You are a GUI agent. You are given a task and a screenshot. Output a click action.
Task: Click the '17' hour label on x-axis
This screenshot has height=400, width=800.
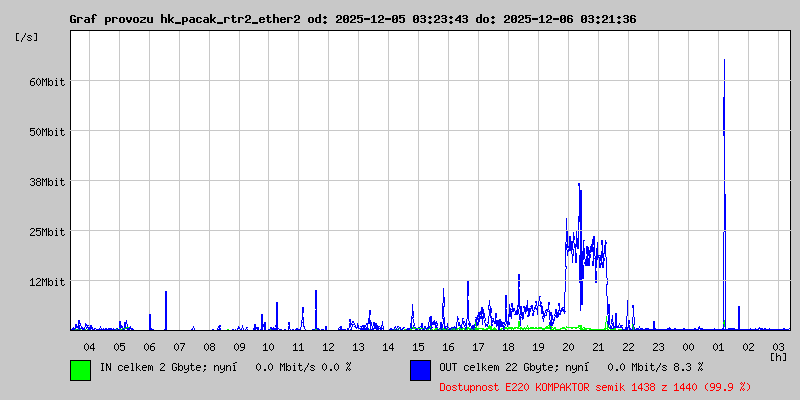point(479,347)
